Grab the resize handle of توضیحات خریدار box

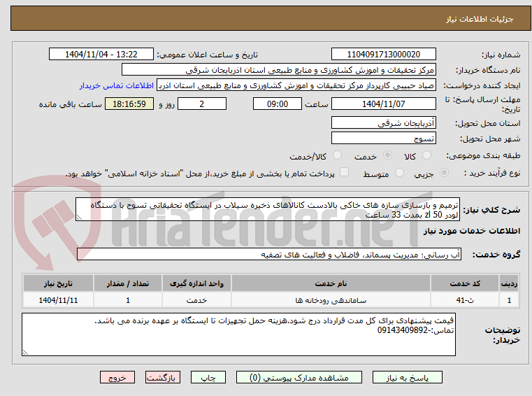(25, 353)
